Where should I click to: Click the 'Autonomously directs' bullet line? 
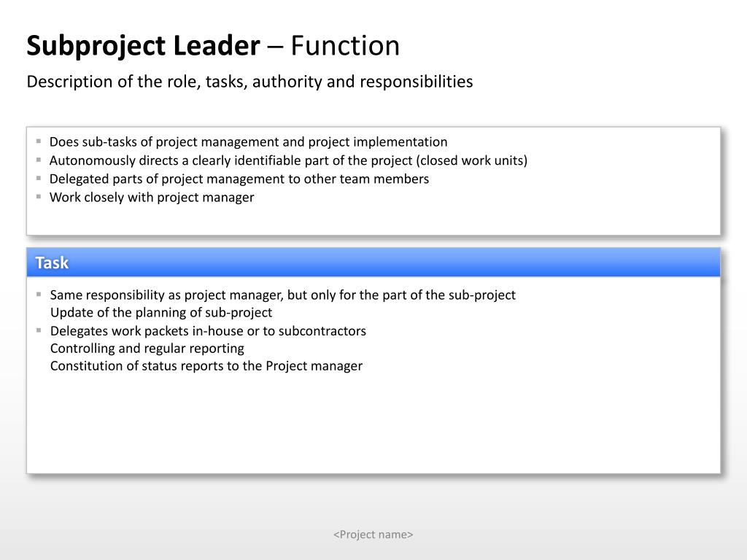tap(288, 160)
